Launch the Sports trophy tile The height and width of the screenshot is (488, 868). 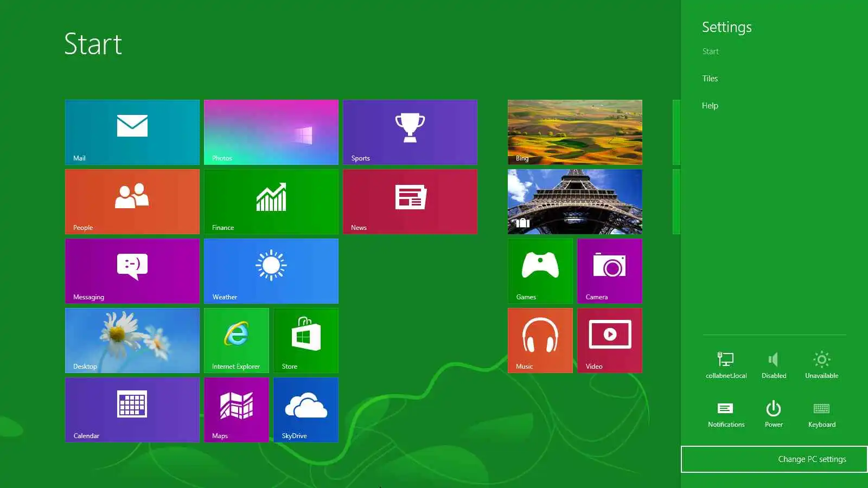(410, 132)
